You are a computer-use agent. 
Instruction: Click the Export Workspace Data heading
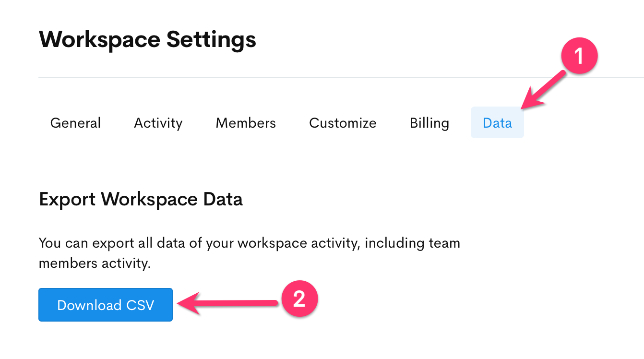(141, 199)
